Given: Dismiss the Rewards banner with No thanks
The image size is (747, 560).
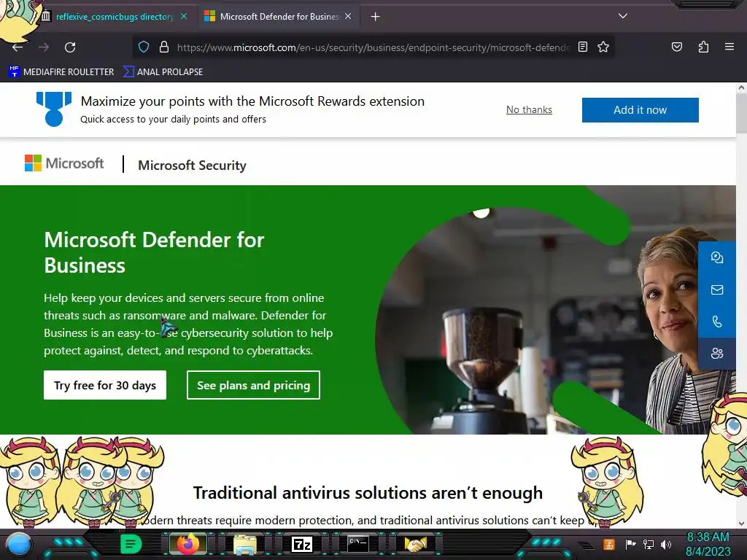Looking at the screenshot, I should tap(529, 109).
